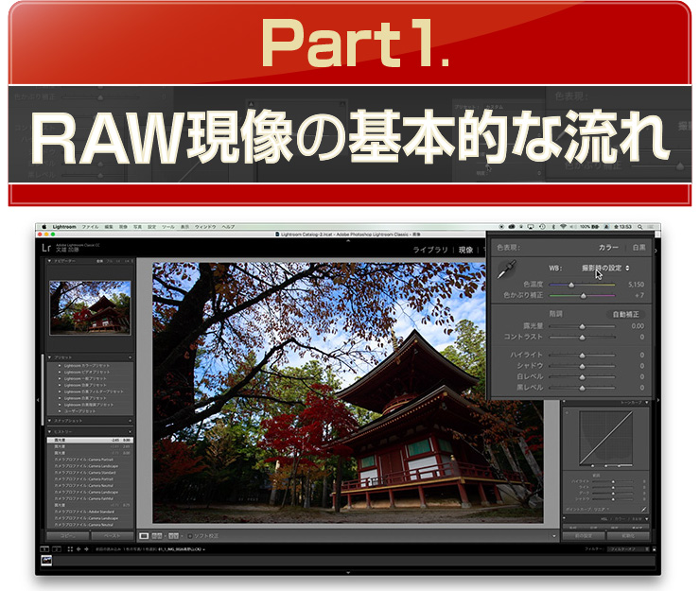Select second window display button 2

[57, 549]
